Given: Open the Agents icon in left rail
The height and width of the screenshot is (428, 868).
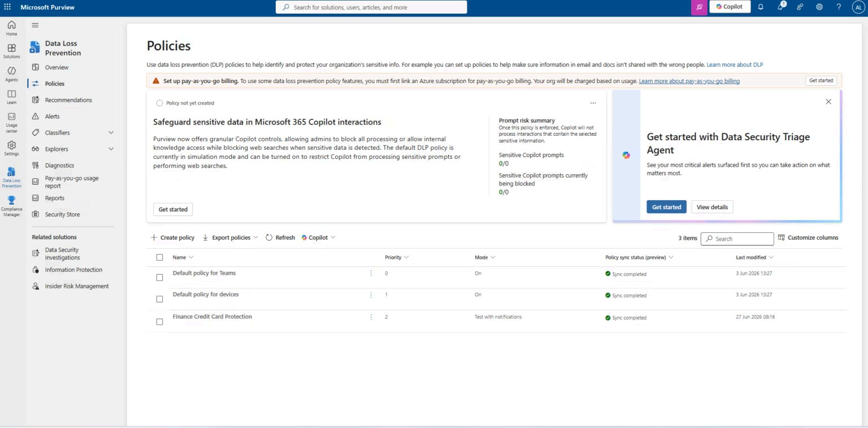Looking at the screenshot, I should pyautogui.click(x=11, y=74).
